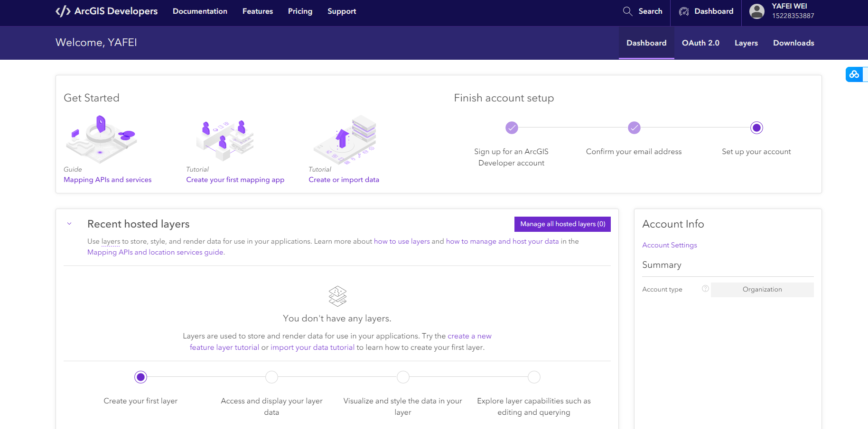Click the Create or import data illustration
The image size is (868, 429).
(x=345, y=139)
